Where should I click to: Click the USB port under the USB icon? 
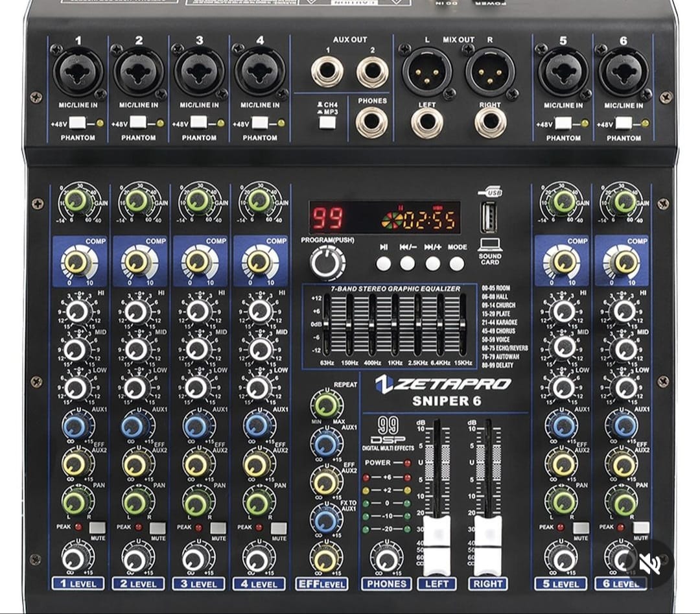(489, 217)
